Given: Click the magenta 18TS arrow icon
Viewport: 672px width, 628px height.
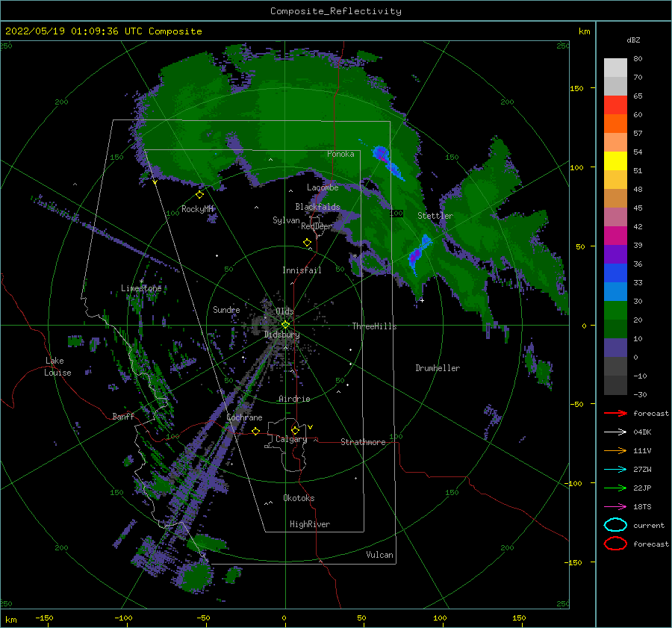Looking at the screenshot, I should coord(615,507).
